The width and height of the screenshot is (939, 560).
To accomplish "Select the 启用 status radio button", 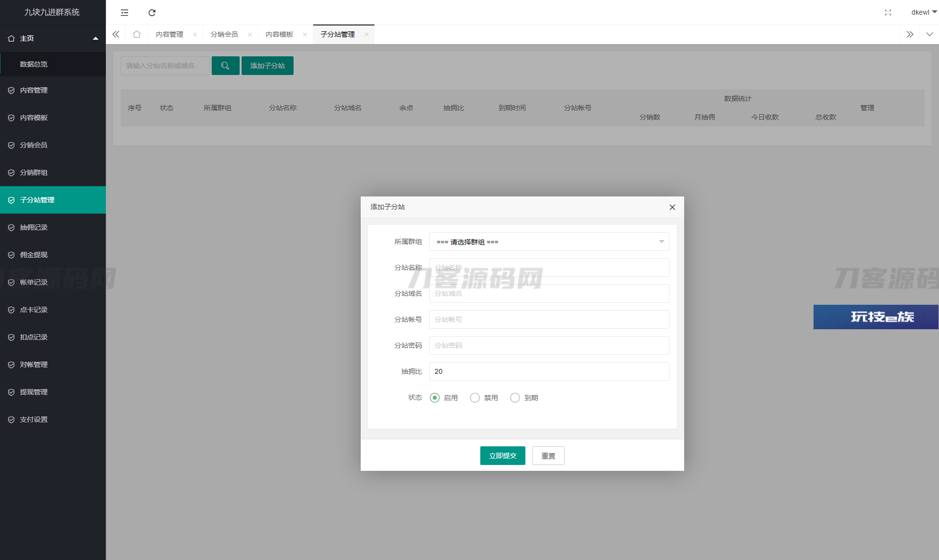I will pos(435,398).
